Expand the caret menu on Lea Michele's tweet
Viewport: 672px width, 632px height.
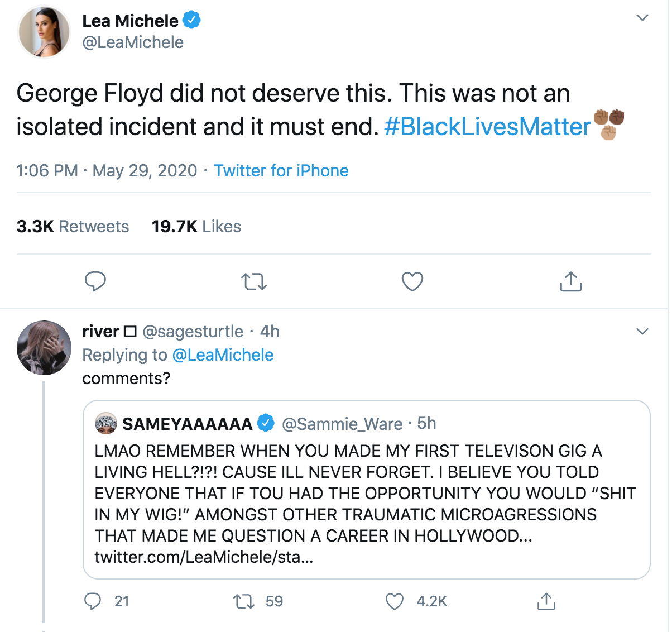642,17
